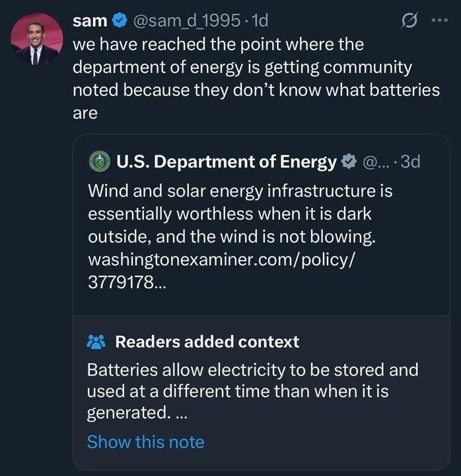Click the display name sam
This screenshot has width=461, height=476.
(x=89, y=20)
